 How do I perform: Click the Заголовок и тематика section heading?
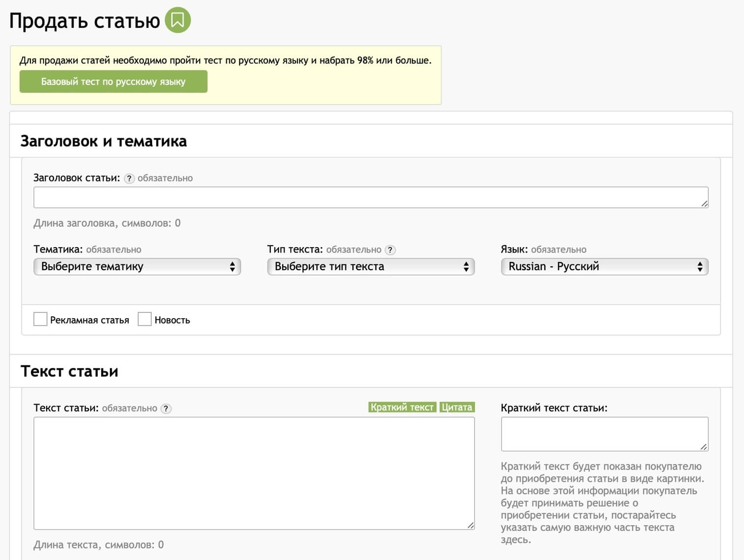pos(104,141)
